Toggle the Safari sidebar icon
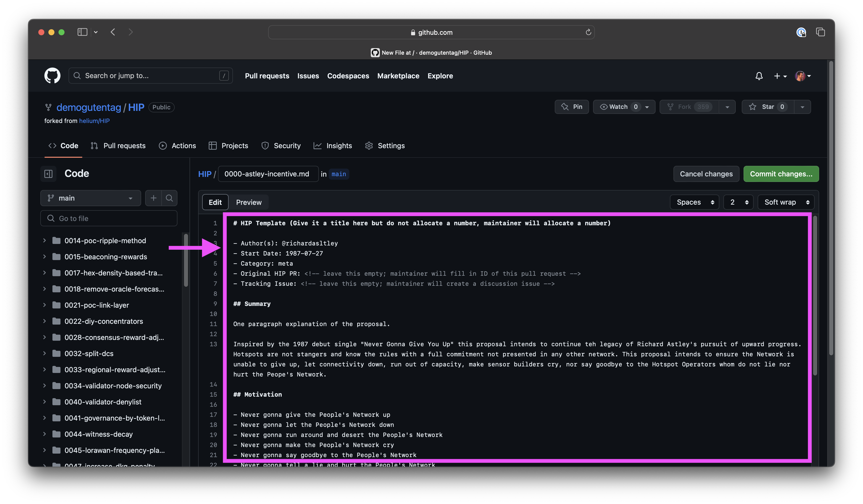 [x=82, y=32]
